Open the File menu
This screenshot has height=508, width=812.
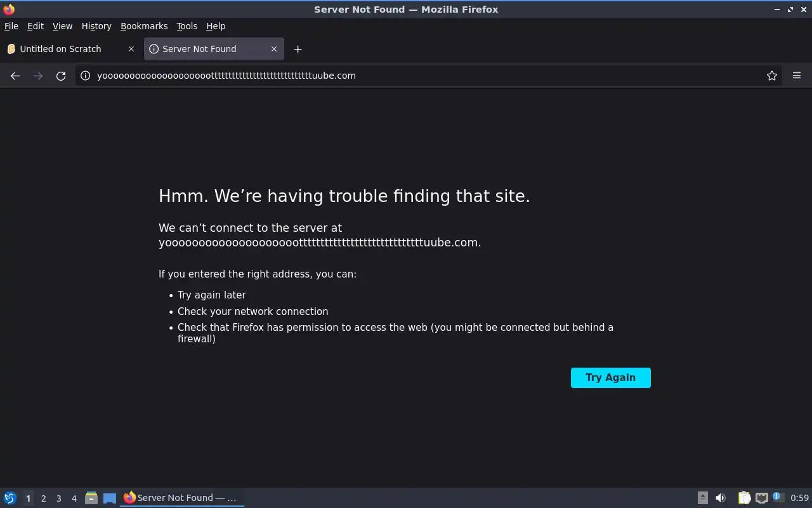coord(11,26)
